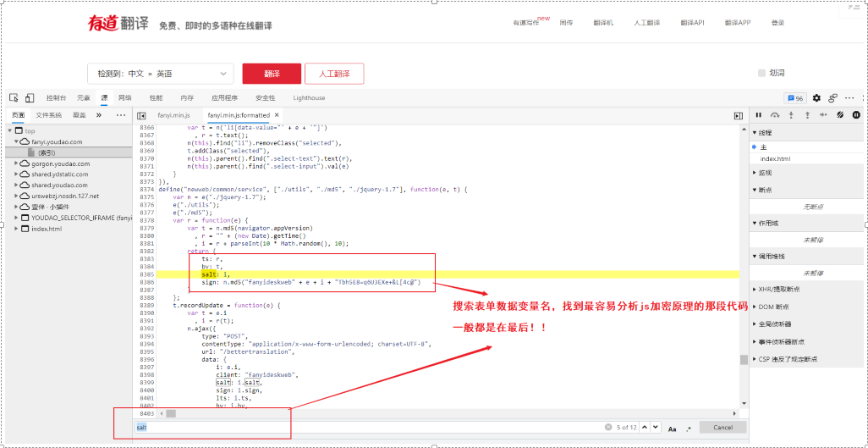Open DevTools three-dot customize menu
Viewport: 868px width, 448px height.
pyautogui.click(x=849, y=98)
